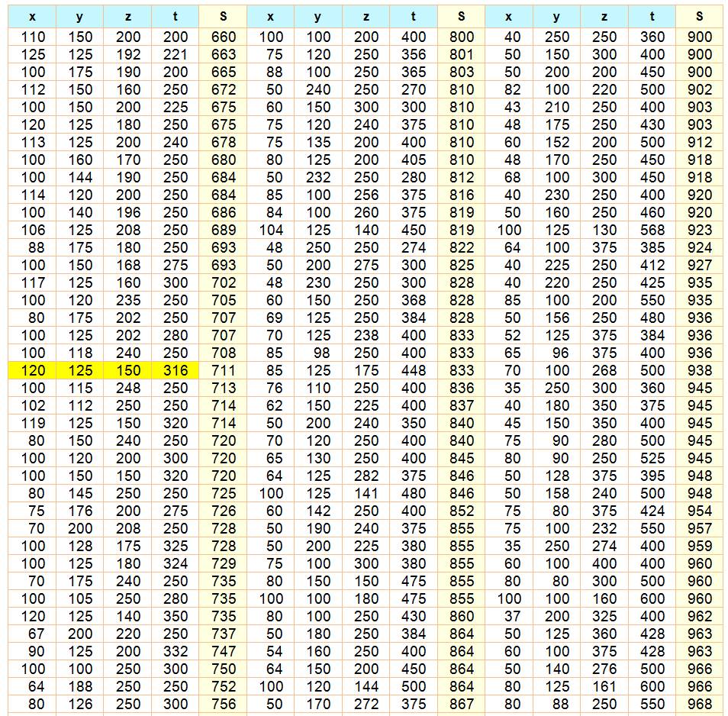The image size is (728, 716).
Task: Click the S value 801 cell
Action: 461,54
